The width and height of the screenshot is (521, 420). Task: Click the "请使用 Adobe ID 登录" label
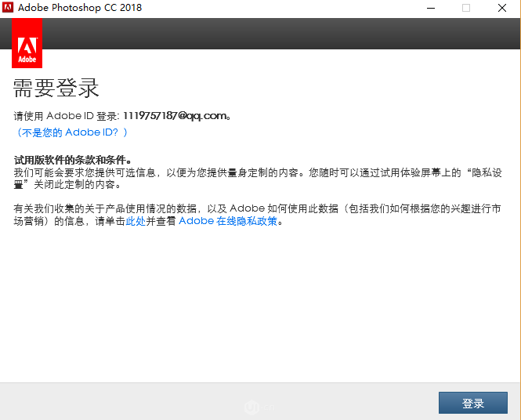[66, 116]
